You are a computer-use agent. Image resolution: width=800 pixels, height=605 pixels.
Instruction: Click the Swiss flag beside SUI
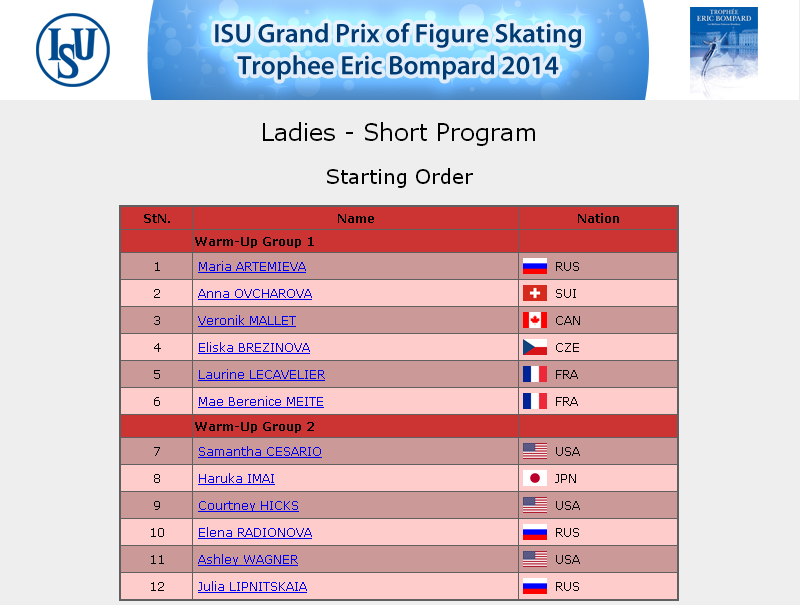click(535, 293)
